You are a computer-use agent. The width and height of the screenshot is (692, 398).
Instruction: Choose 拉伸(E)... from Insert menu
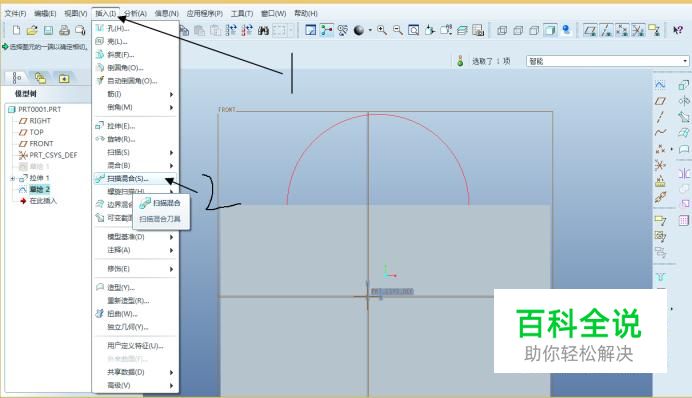click(x=135, y=126)
